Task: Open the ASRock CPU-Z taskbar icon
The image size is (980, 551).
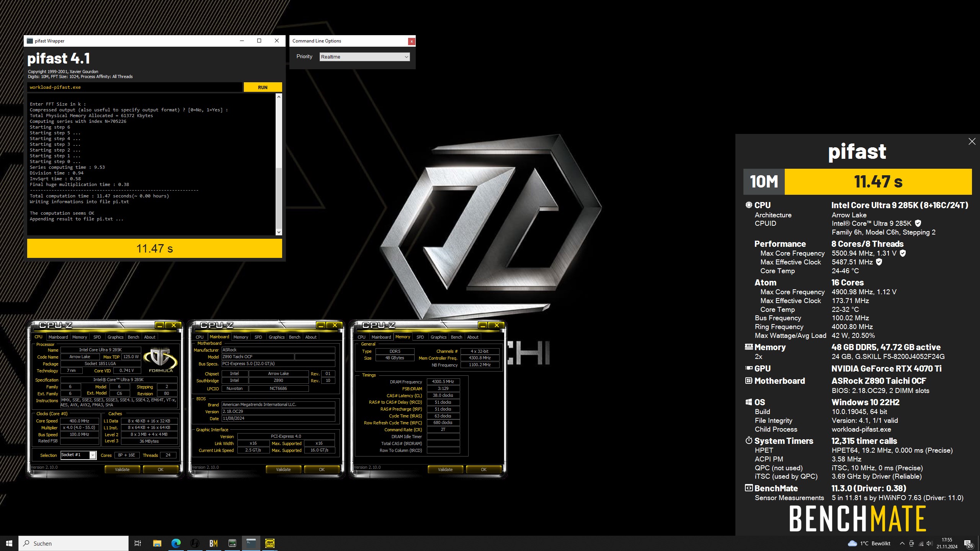Action: coord(270,543)
